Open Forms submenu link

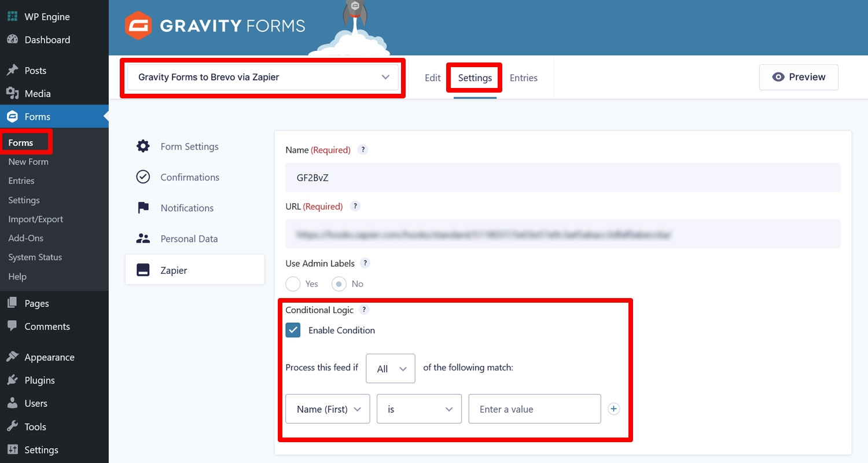[x=21, y=143]
